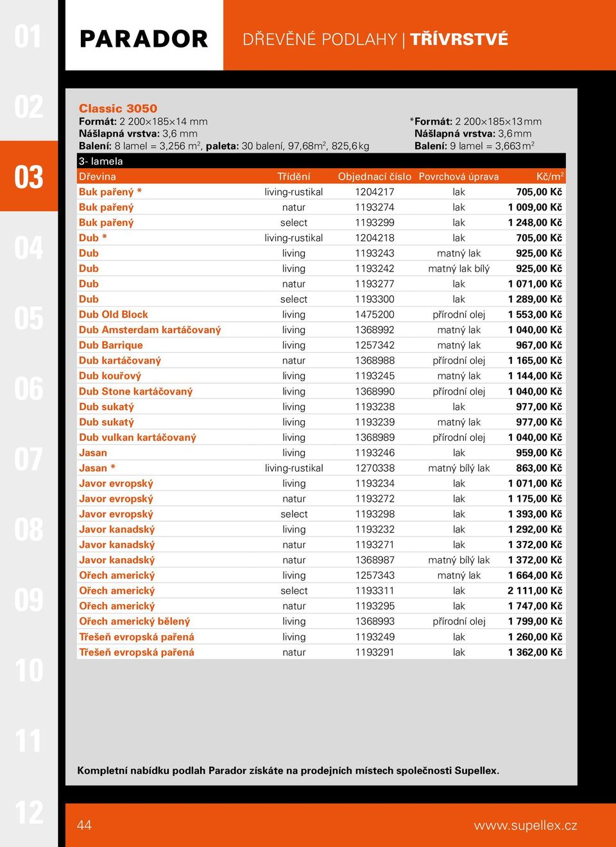
Task: Open the www.supellex.cz link
Action: pos(526,825)
